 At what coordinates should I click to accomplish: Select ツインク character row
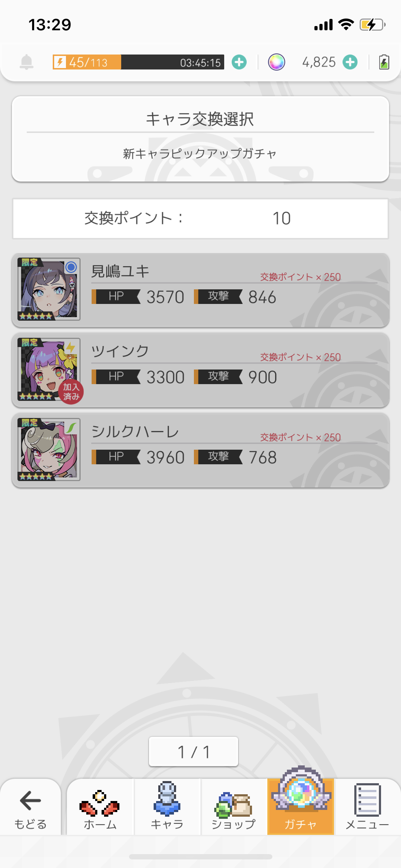200,370
